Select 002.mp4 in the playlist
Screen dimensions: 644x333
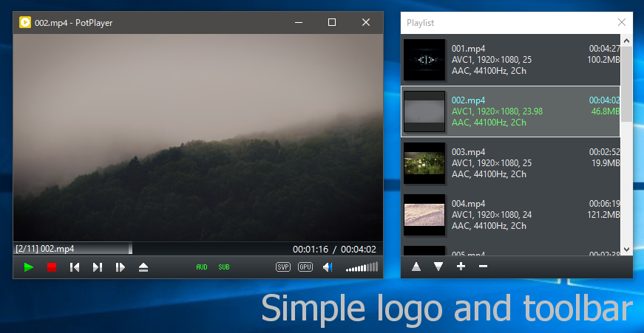(x=510, y=111)
